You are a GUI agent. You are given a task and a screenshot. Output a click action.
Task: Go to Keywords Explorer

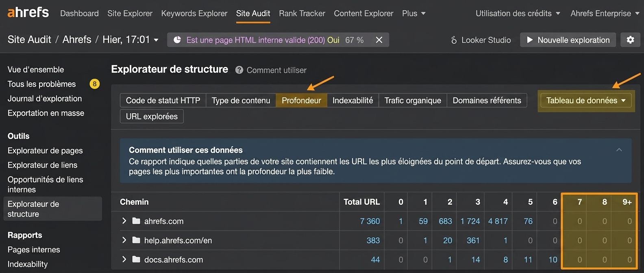point(194,13)
